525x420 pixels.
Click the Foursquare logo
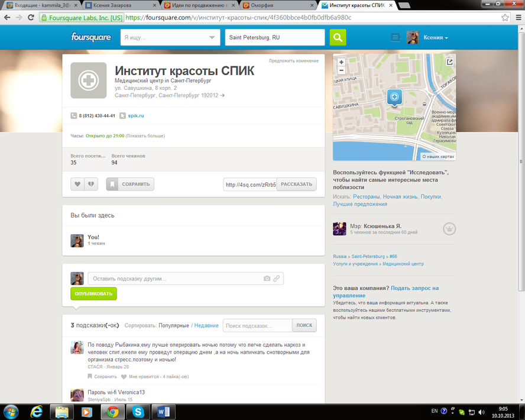(x=90, y=37)
